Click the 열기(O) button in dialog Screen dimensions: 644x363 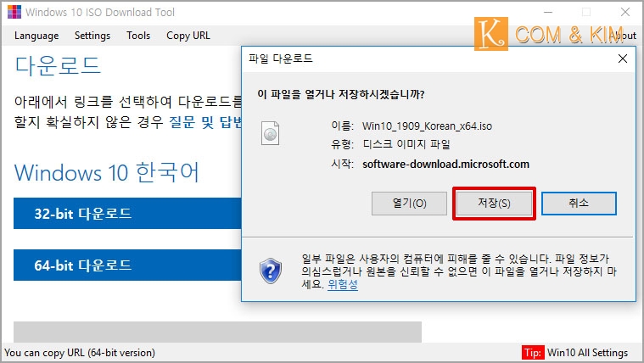[x=409, y=204]
